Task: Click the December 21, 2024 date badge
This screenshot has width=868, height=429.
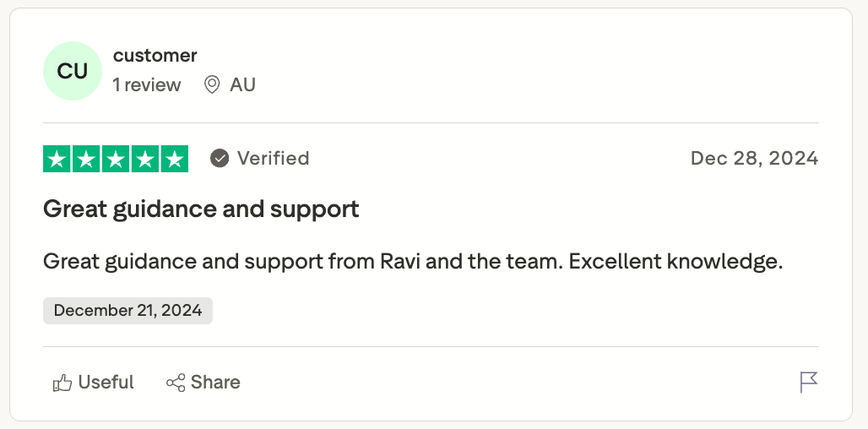Action: [127, 310]
